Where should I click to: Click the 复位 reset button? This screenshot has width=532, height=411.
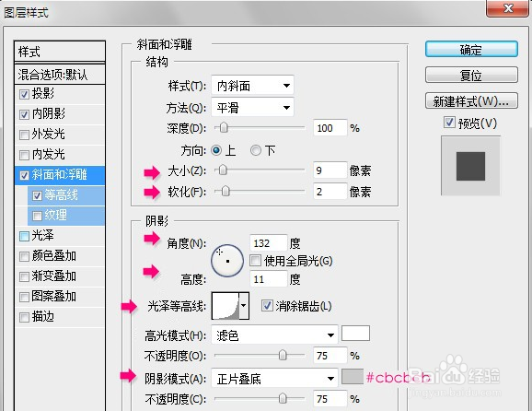tap(471, 75)
